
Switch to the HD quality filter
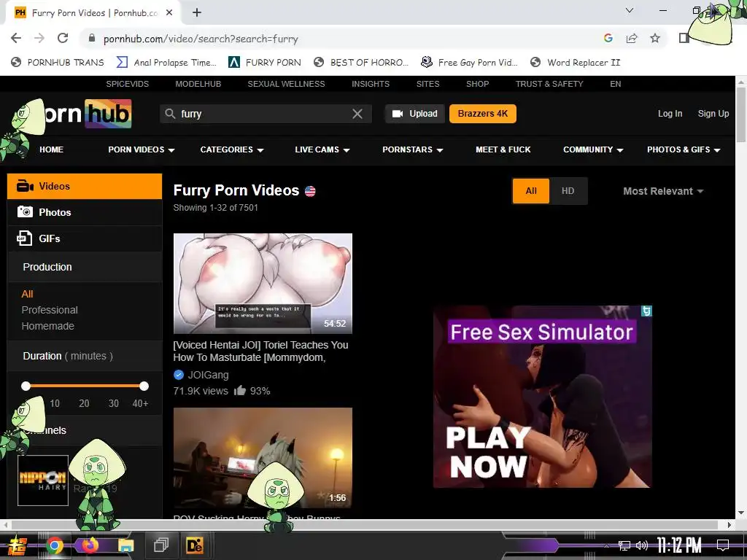click(568, 191)
